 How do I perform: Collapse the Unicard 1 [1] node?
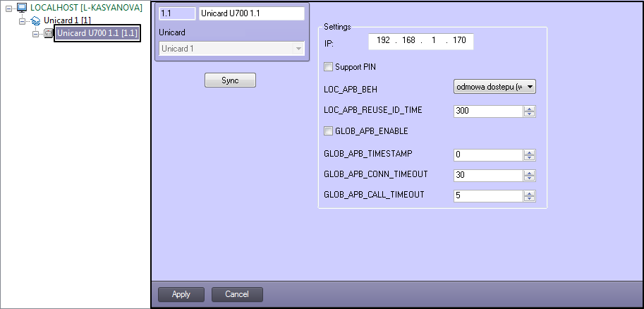(22, 21)
